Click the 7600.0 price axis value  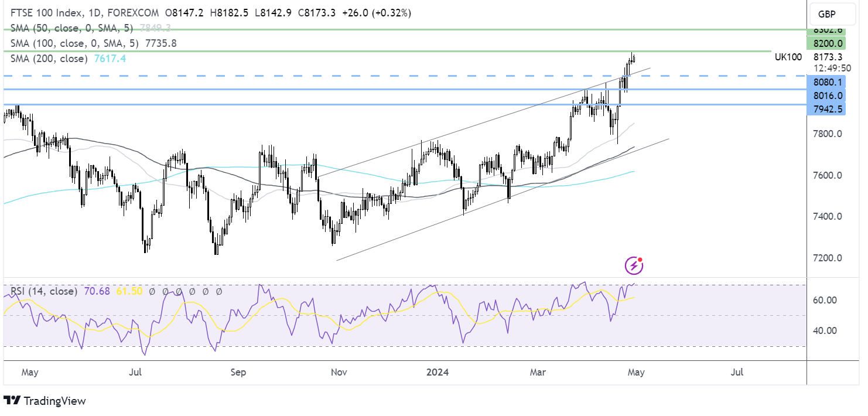[828, 176]
